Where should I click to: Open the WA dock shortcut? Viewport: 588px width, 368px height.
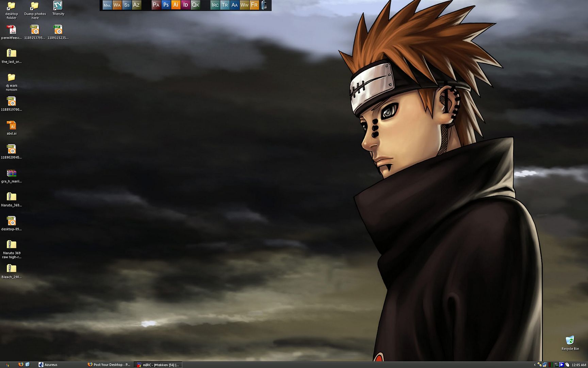[117, 5]
